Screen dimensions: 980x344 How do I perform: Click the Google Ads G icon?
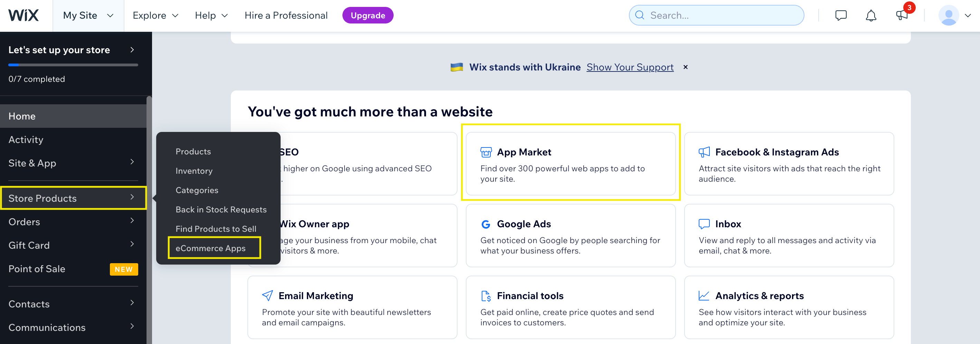click(x=486, y=224)
